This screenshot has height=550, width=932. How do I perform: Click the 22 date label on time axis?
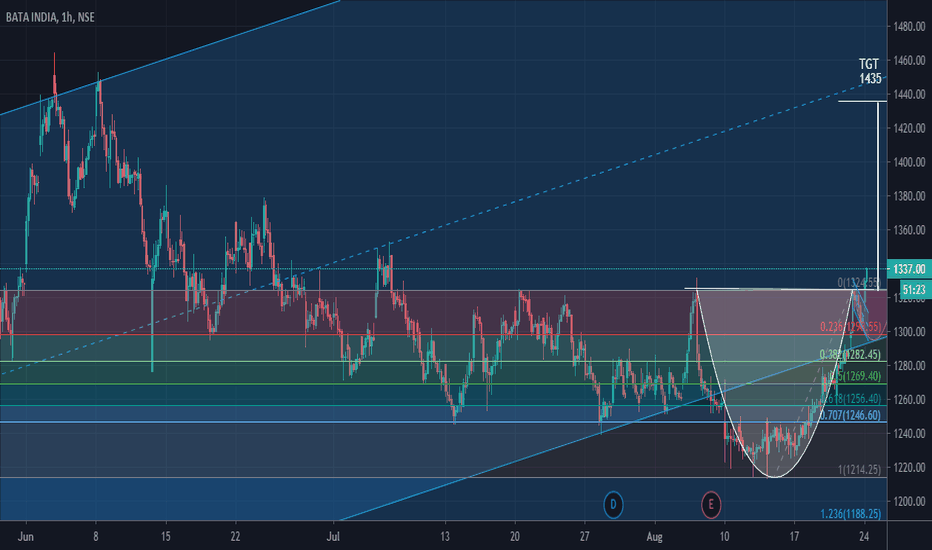(x=235, y=536)
